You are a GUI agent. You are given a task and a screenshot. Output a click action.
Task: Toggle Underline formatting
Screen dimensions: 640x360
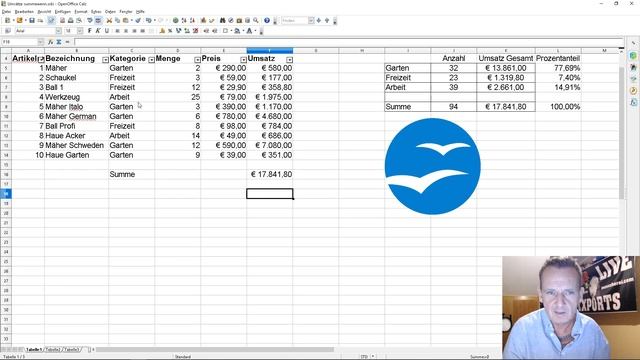[107, 31]
